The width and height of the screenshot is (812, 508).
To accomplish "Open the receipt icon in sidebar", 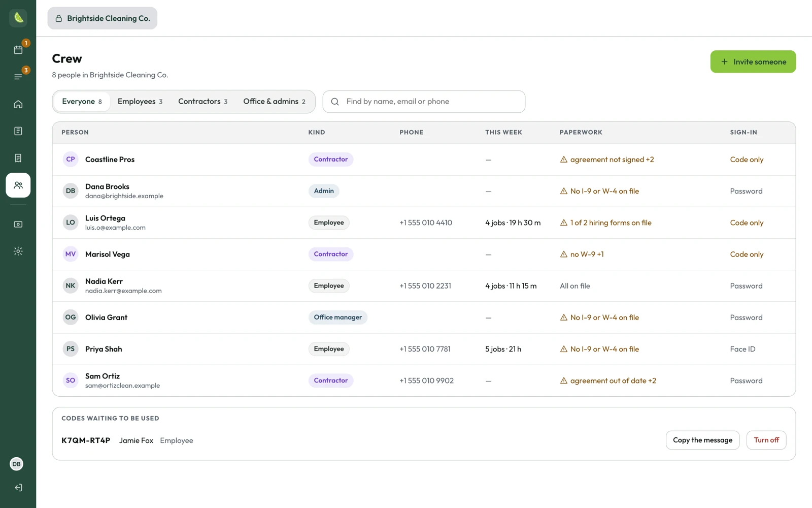I will 18,158.
